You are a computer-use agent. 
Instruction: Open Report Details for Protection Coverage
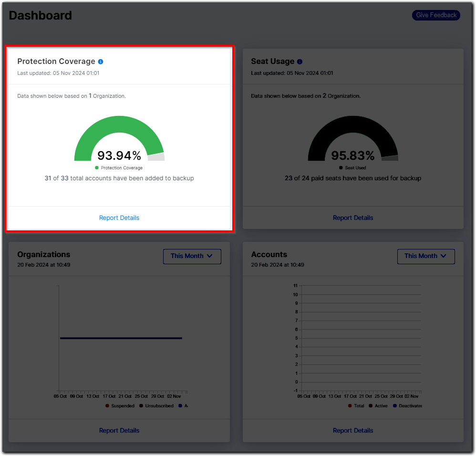[x=119, y=218]
